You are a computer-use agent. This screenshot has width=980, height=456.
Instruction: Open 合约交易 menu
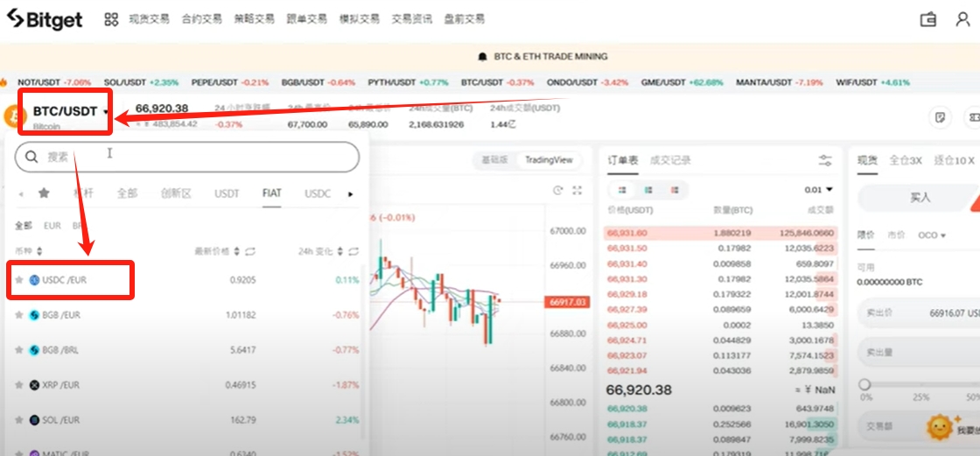coord(201,19)
